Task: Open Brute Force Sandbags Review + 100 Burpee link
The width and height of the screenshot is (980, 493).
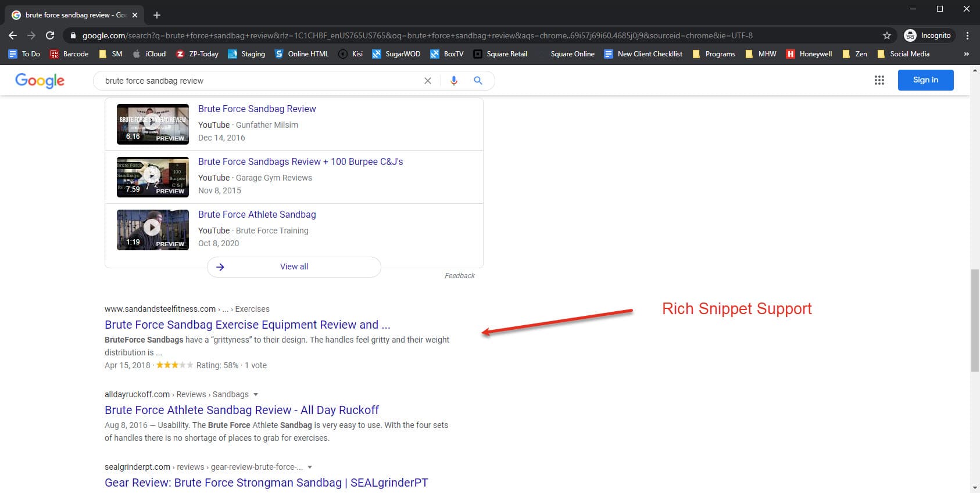Action: point(301,161)
